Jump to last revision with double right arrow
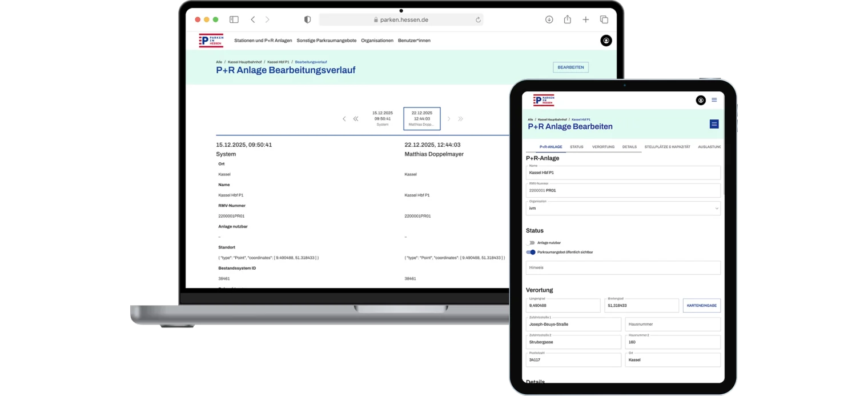The image size is (868, 396). 460,119
